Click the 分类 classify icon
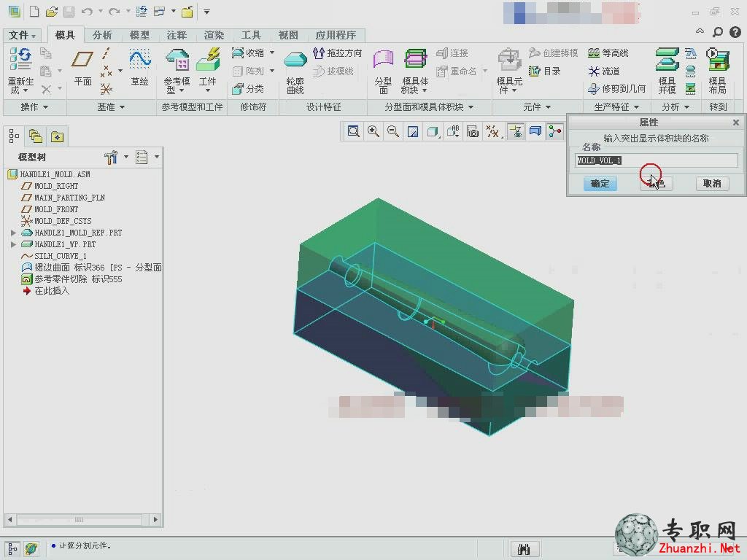This screenshot has width=747, height=560. tap(248, 89)
